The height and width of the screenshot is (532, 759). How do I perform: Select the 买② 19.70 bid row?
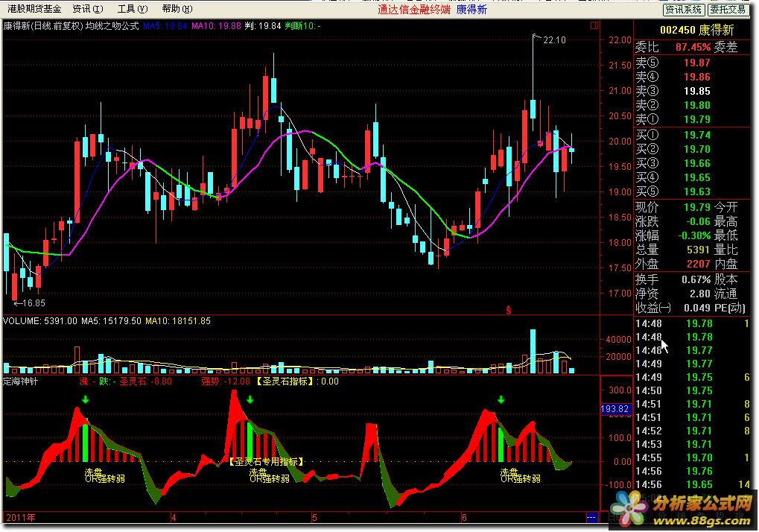[692, 149]
